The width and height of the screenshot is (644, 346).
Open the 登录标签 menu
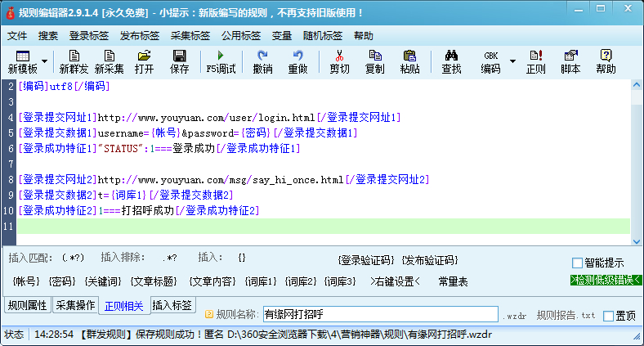(89, 36)
